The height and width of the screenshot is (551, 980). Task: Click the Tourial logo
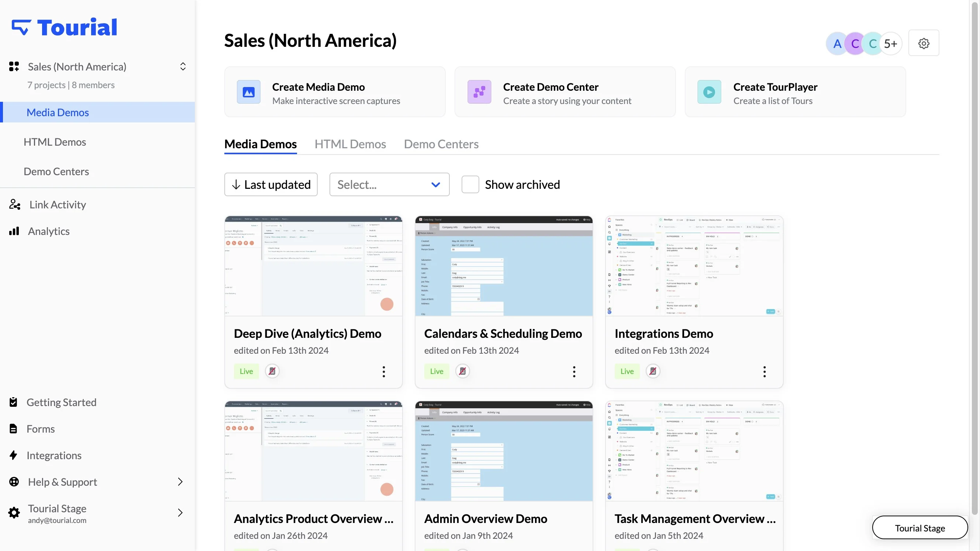pyautogui.click(x=64, y=27)
